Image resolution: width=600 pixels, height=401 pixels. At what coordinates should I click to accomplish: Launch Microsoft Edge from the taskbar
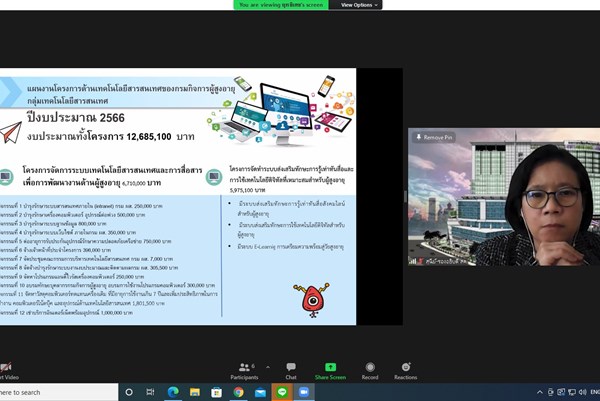point(173,392)
